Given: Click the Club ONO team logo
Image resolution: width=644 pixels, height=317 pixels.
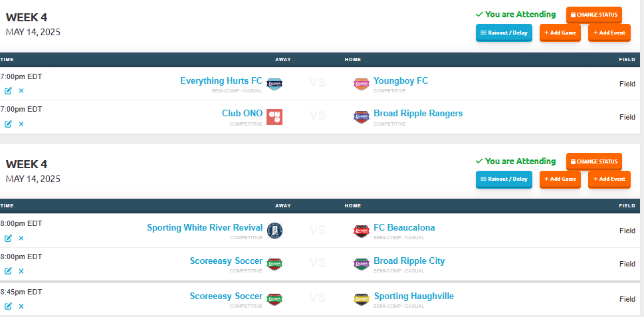Looking at the screenshot, I should pos(274,116).
